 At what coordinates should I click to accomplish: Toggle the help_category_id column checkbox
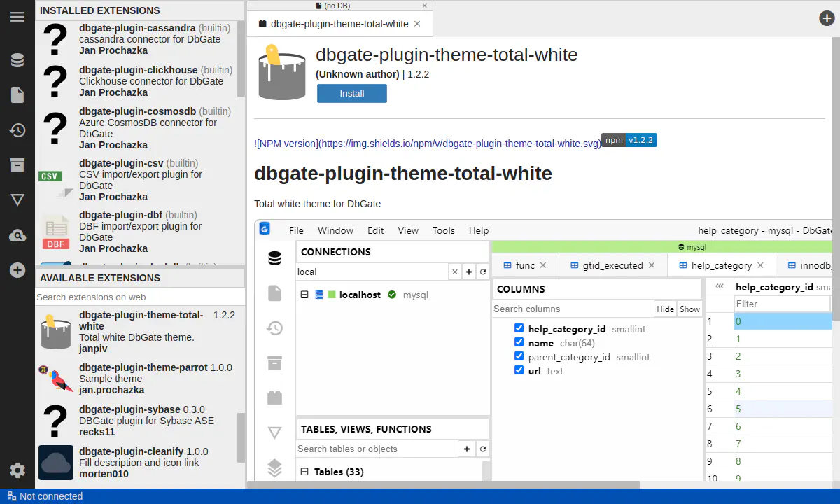(519, 328)
